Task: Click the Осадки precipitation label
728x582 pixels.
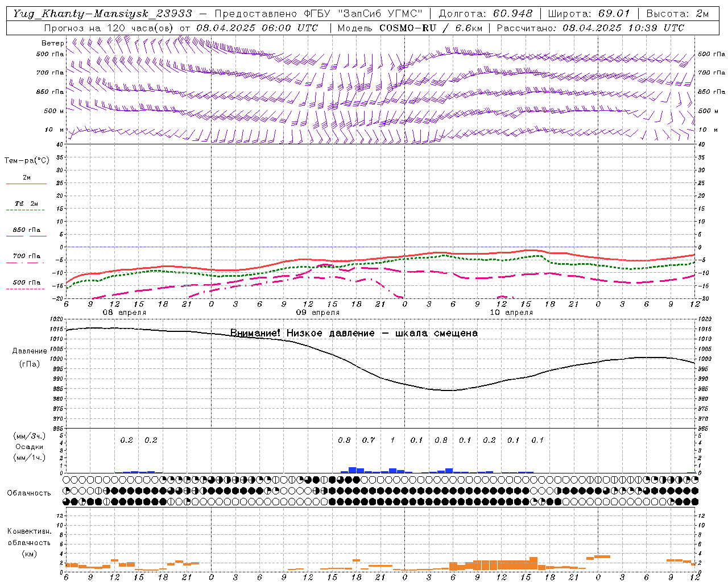Action: pos(30,447)
